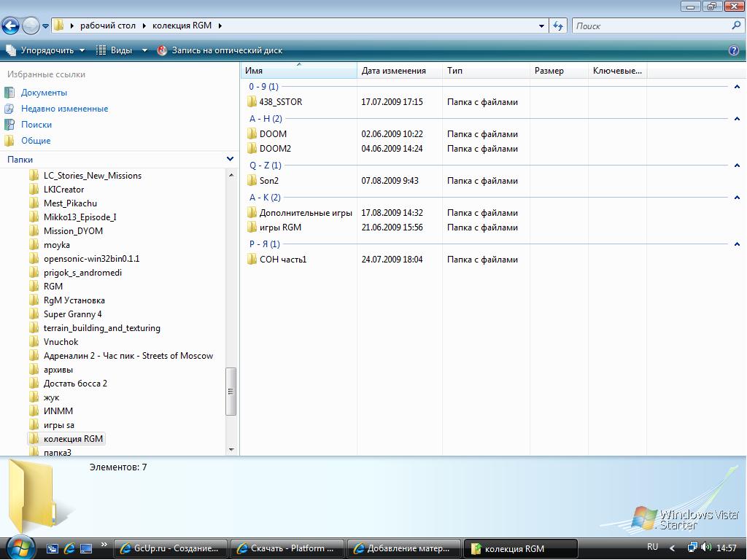
Task: Open the Виды view options arrow
Action: (144, 50)
